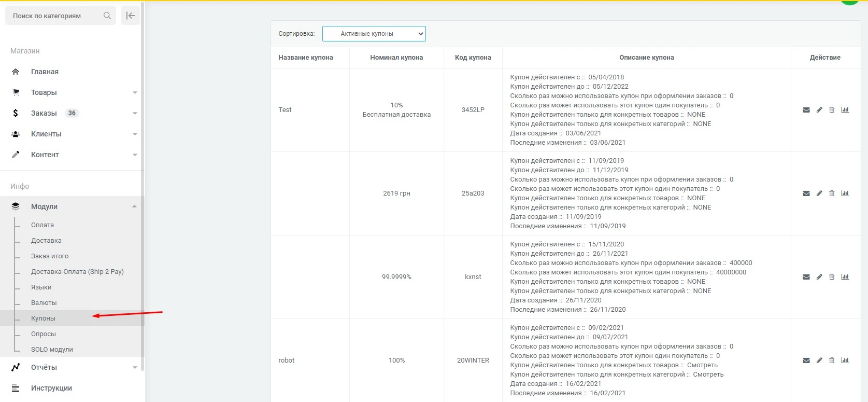Screen dimensions: 868x402
Task: Edit the Test coupon with pencil icon
Action: (x=819, y=110)
